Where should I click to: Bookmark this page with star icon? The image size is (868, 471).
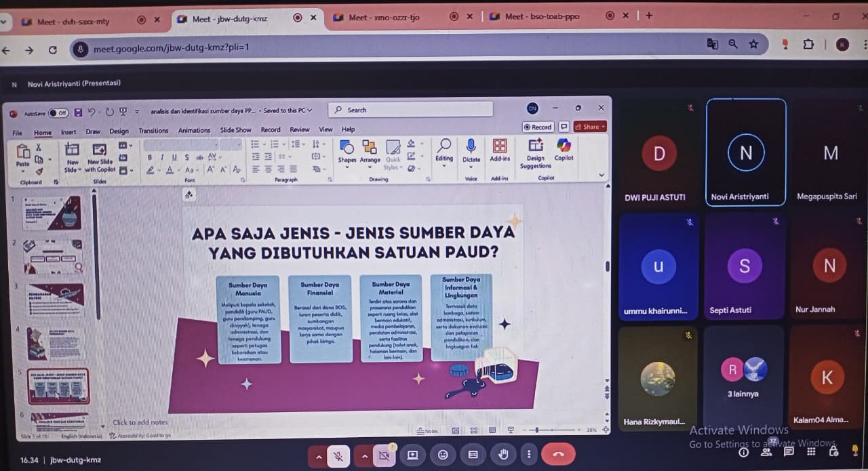click(x=753, y=44)
